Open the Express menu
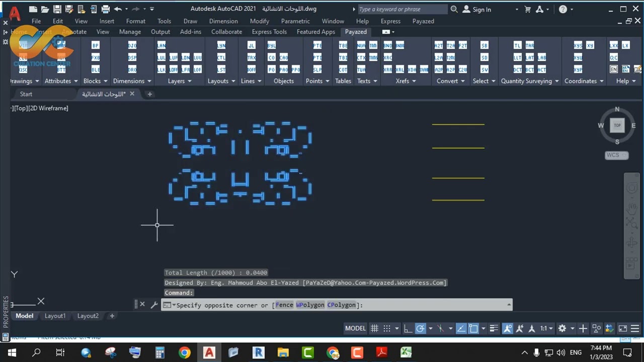The width and height of the screenshot is (644, 362). pyautogui.click(x=390, y=21)
